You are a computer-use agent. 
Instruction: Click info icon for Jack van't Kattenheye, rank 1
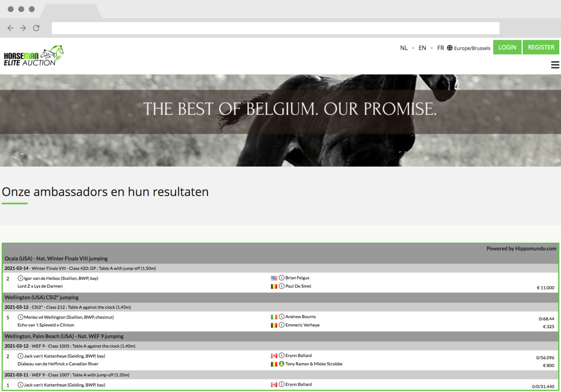20,385
